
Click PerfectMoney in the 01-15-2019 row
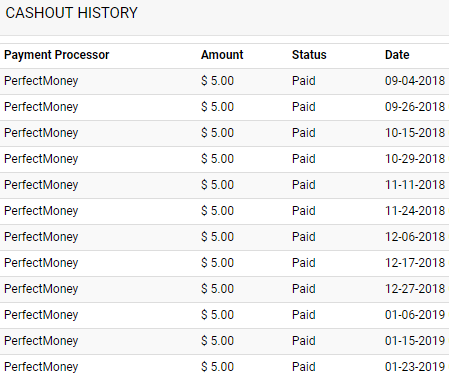coord(41,341)
